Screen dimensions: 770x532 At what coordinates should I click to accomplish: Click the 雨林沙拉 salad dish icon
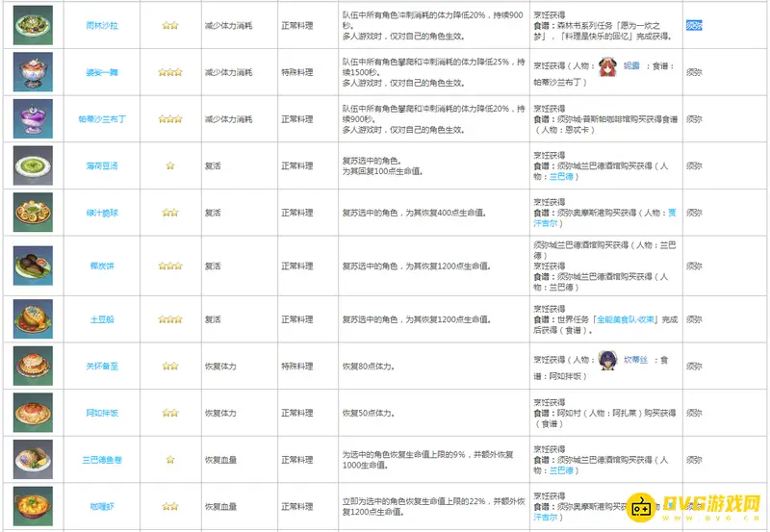point(33,25)
